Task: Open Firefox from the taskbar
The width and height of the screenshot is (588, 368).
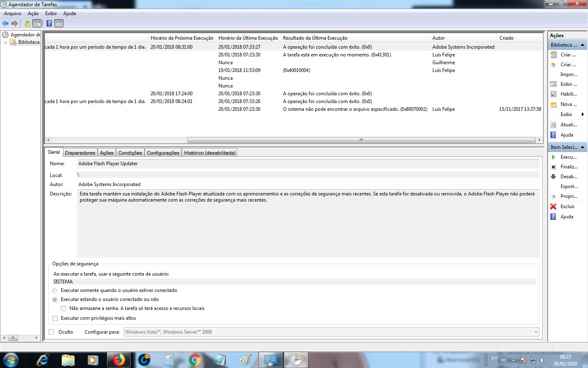Action: pos(119,360)
